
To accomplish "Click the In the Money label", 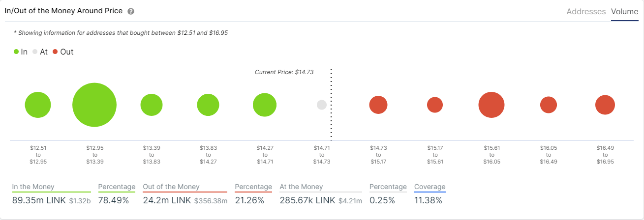I will pyautogui.click(x=33, y=187).
